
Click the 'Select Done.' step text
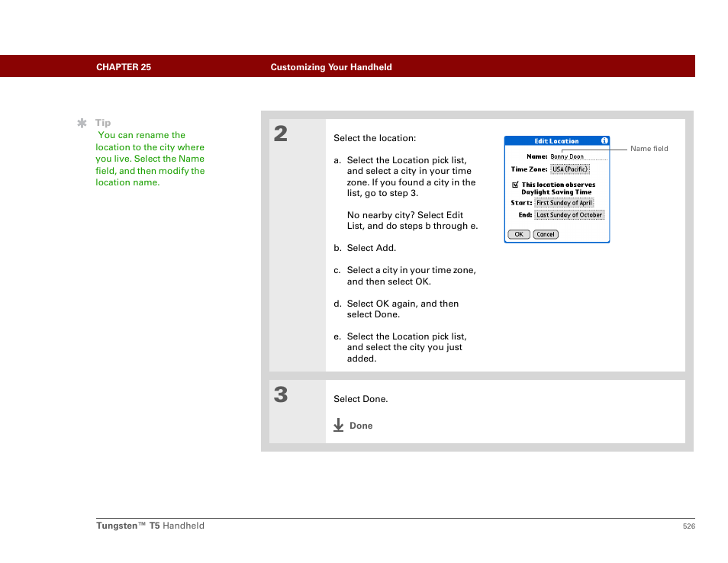tap(361, 399)
